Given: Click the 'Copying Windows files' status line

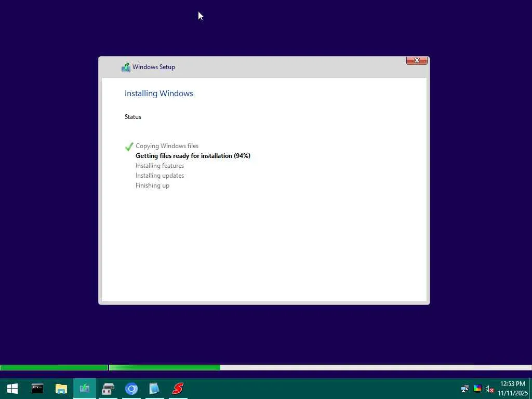Looking at the screenshot, I should (x=167, y=146).
